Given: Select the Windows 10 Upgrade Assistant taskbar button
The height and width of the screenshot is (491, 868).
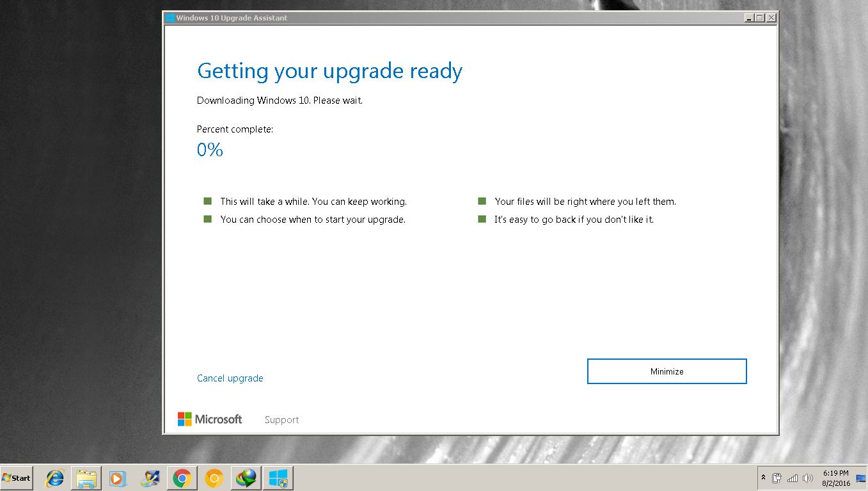Looking at the screenshot, I should (278, 478).
